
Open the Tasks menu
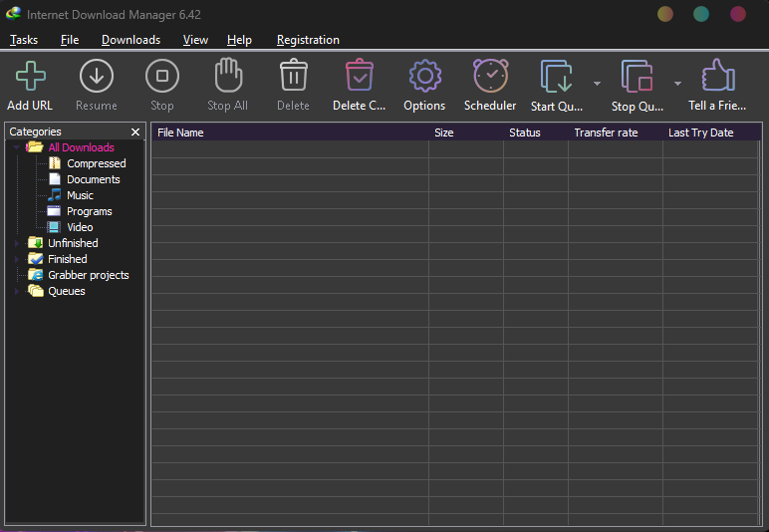[24, 40]
